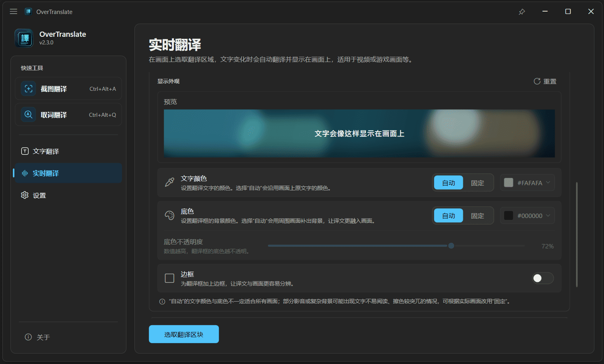Click the #FAFAFA gray color swatch

508,183
